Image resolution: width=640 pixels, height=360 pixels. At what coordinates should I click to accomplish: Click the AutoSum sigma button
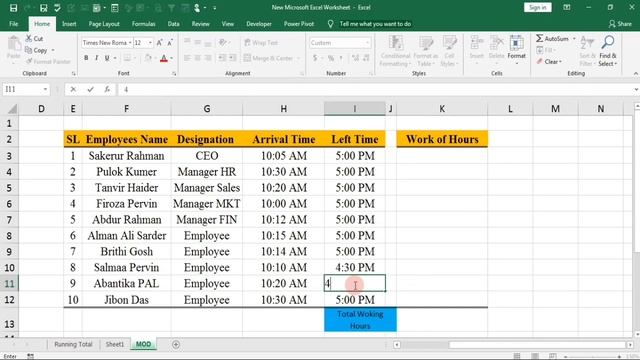click(552, 38)
